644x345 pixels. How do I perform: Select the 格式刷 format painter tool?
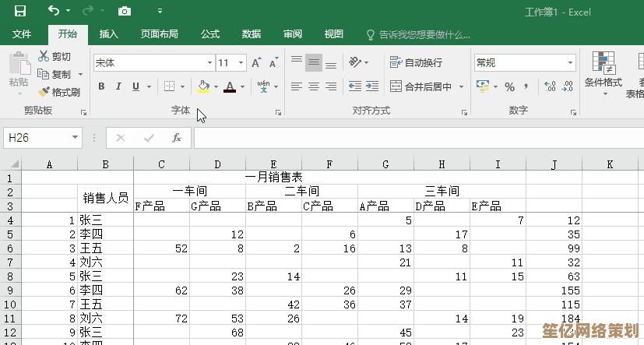pos(59,92)
